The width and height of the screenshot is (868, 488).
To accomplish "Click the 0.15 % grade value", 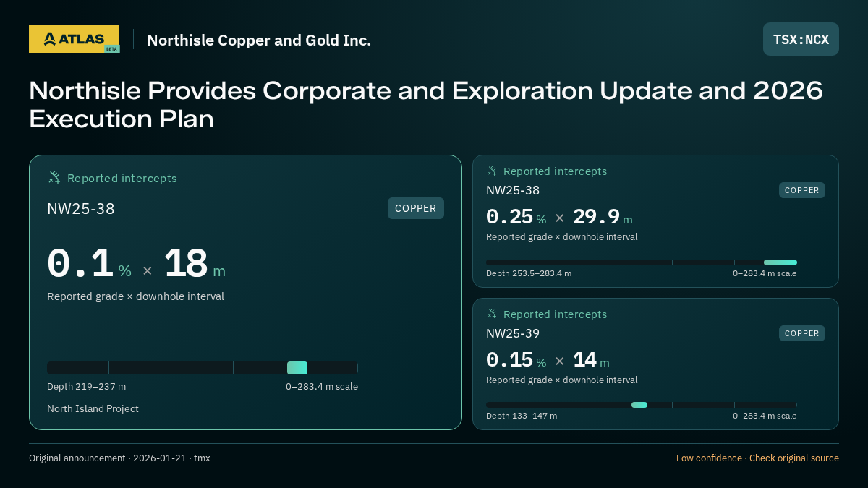I will (516, 360).
